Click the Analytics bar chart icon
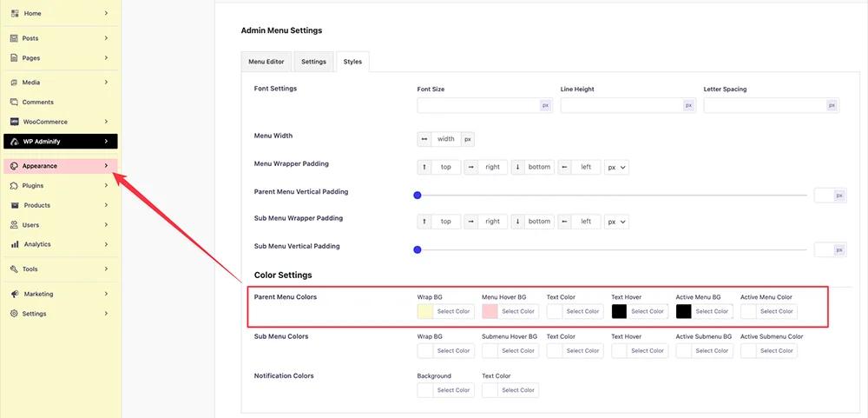Screen dimensions: 868x418 (x=15, y=244)
